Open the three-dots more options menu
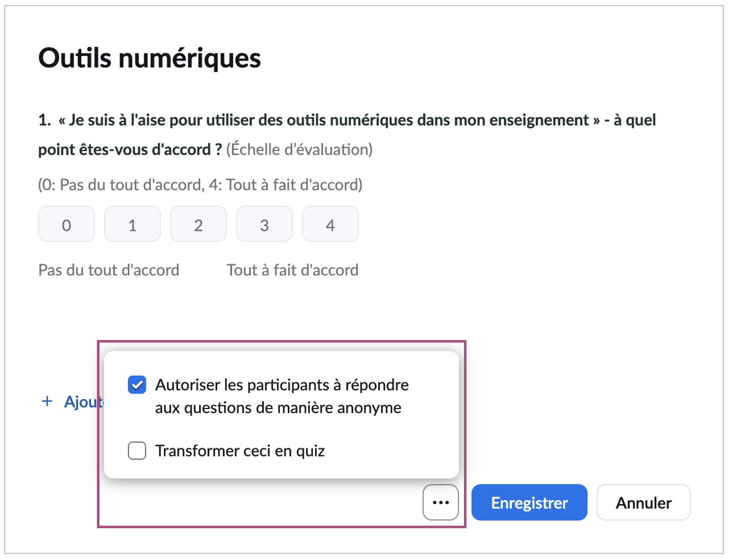 [x=440, y=502]
